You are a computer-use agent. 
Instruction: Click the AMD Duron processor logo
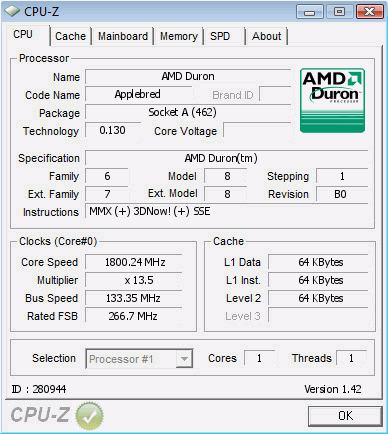[x=332, y=101]
